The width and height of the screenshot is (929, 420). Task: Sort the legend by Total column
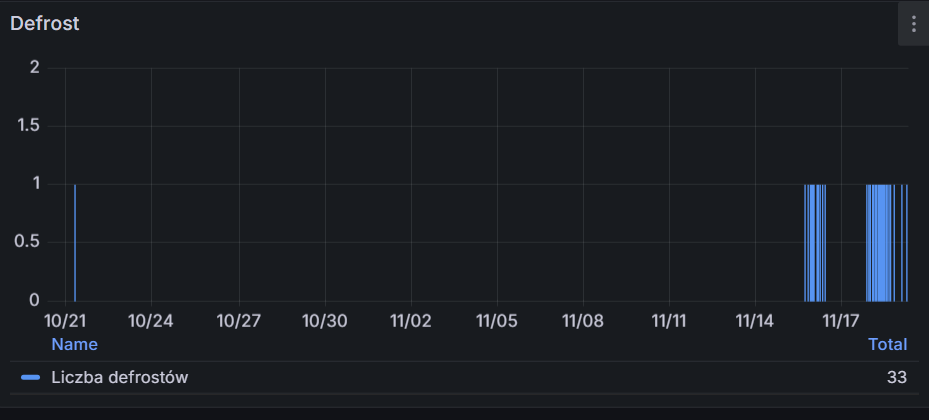pyautogui.click(x=887, y=344)
